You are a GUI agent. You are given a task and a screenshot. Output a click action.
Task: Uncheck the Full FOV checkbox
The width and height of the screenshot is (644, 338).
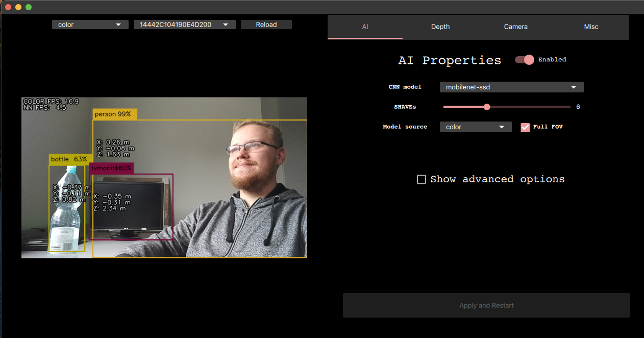(525, 127)
